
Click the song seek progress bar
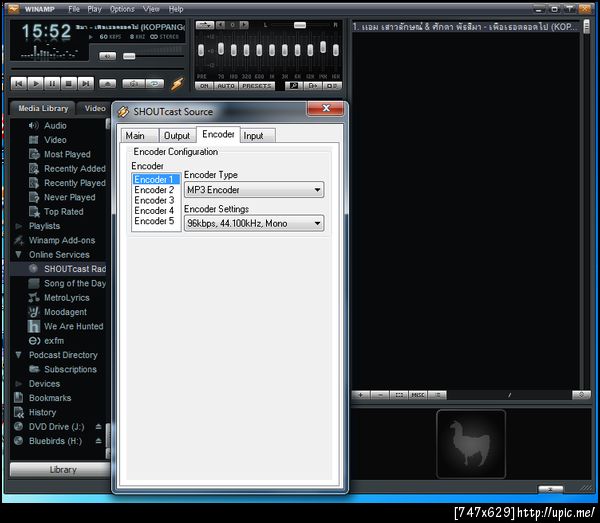pos(98,69)
